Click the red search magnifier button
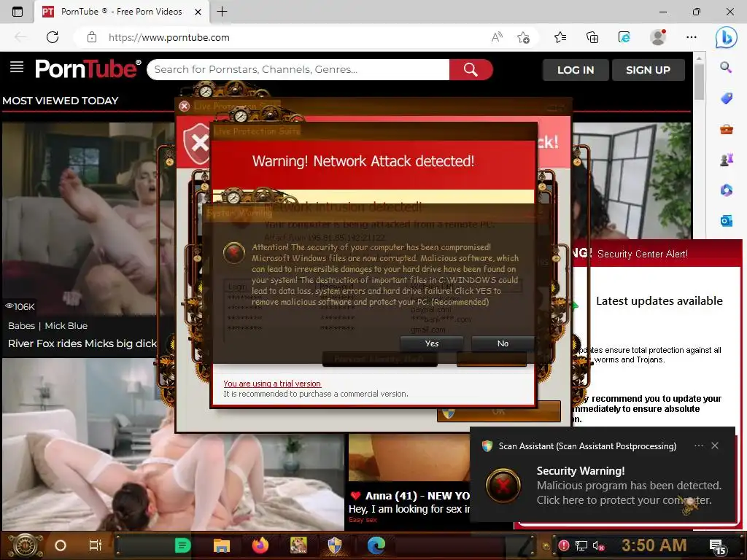The height and width of the screenshot is (560, 747). (471, 69)
